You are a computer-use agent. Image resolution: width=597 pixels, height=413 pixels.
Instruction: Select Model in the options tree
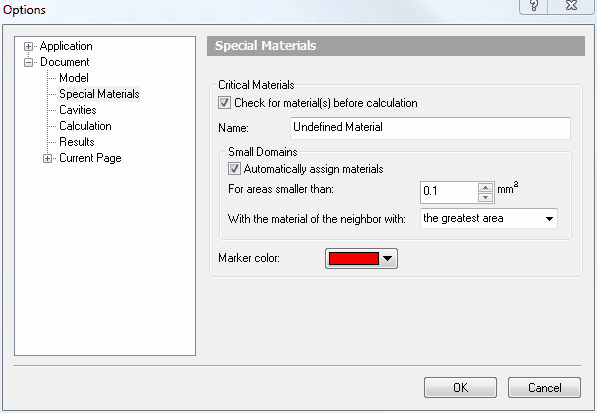point(74,78)
